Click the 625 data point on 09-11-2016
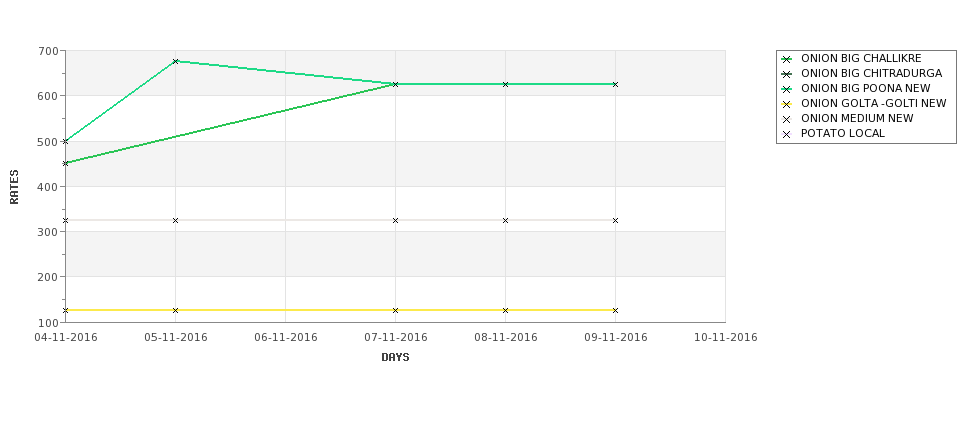 click(x=615, y=84)
